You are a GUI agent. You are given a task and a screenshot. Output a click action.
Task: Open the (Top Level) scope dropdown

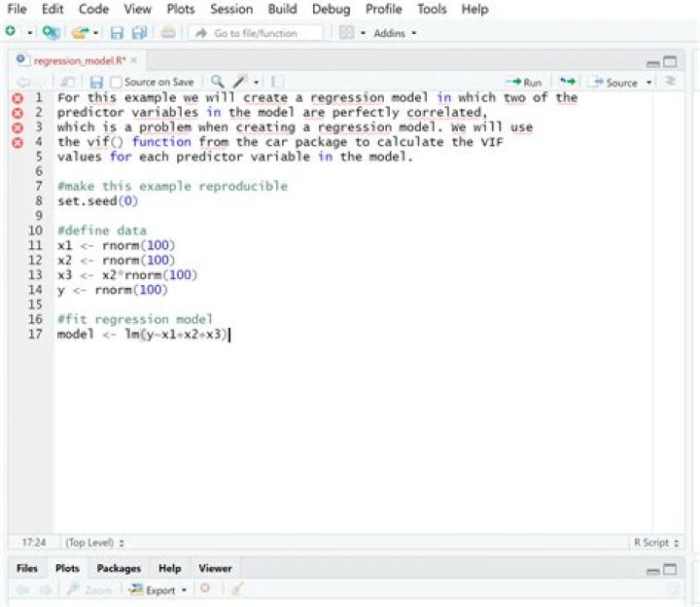click(x=94, y=543)
